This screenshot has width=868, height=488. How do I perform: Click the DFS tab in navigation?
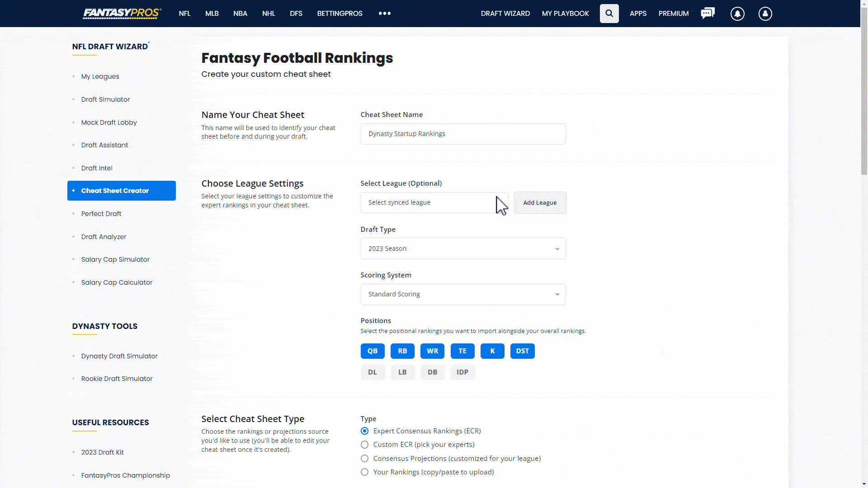pos(296,13)
